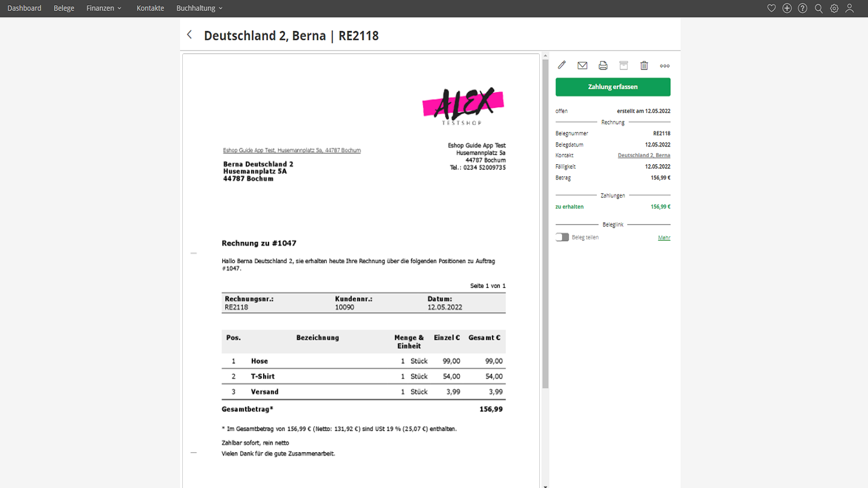Screen dimensions: 868x488
Task: Open the Belege menu item
Action: (x=64, y=8)
